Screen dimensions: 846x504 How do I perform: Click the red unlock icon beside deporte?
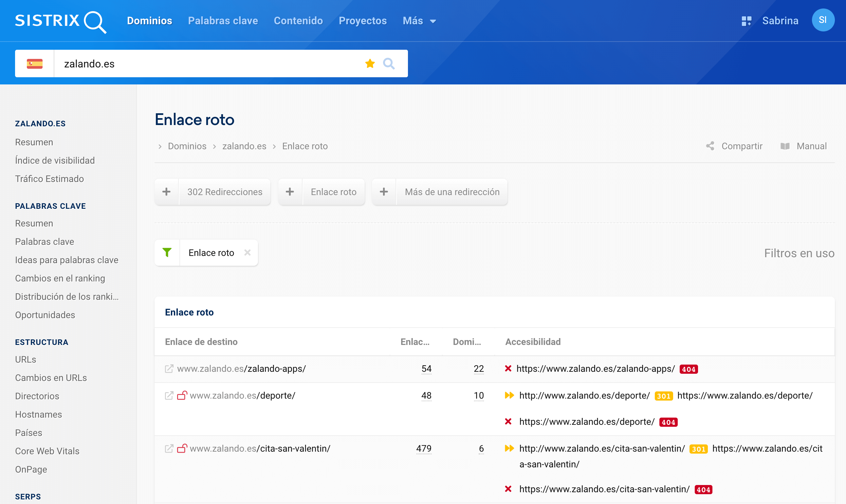(x=182, y=395)
